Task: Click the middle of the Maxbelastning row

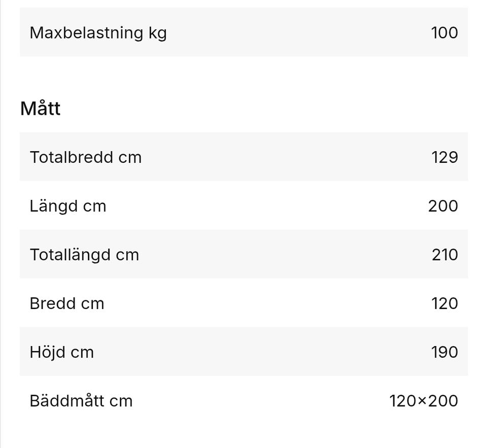Action: (x=243, y=33)
